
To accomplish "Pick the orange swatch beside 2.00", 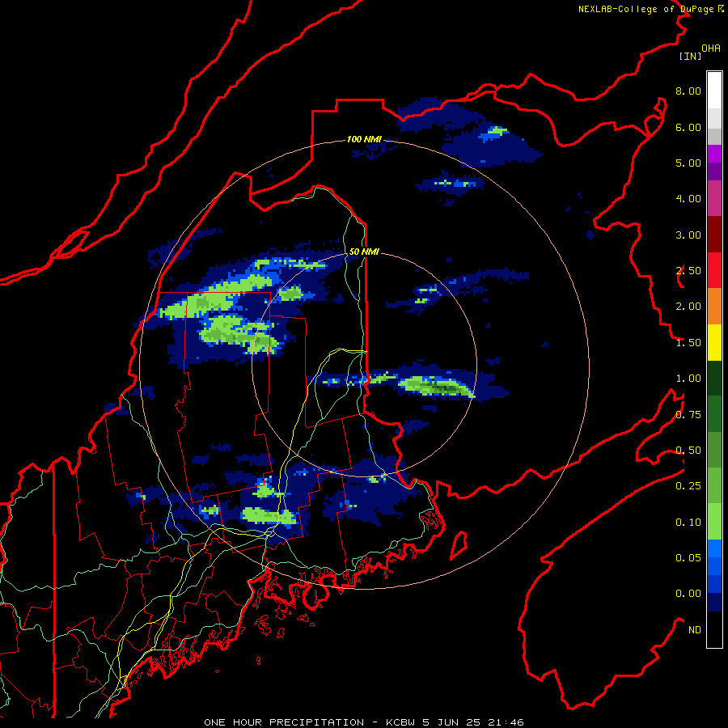I will tap(714, 306).
